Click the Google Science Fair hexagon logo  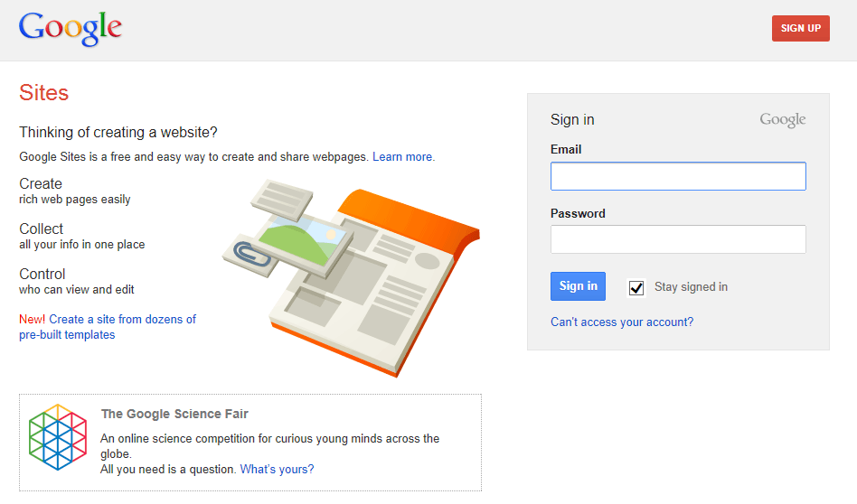coord(57,437)
